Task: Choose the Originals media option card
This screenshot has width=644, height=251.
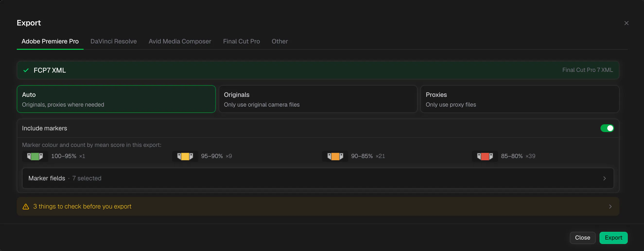Action: [x=318, y=99]
